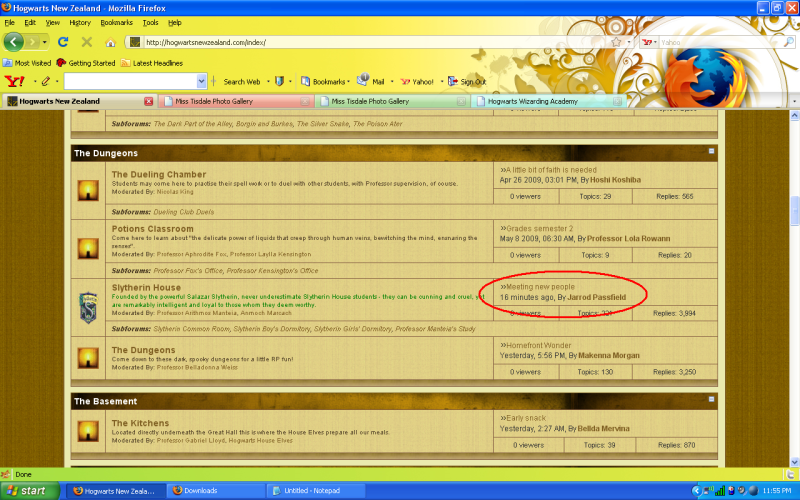Click the Yahoo toolbar search input
The width and height of the screenshot is (800, 500).
130,81
